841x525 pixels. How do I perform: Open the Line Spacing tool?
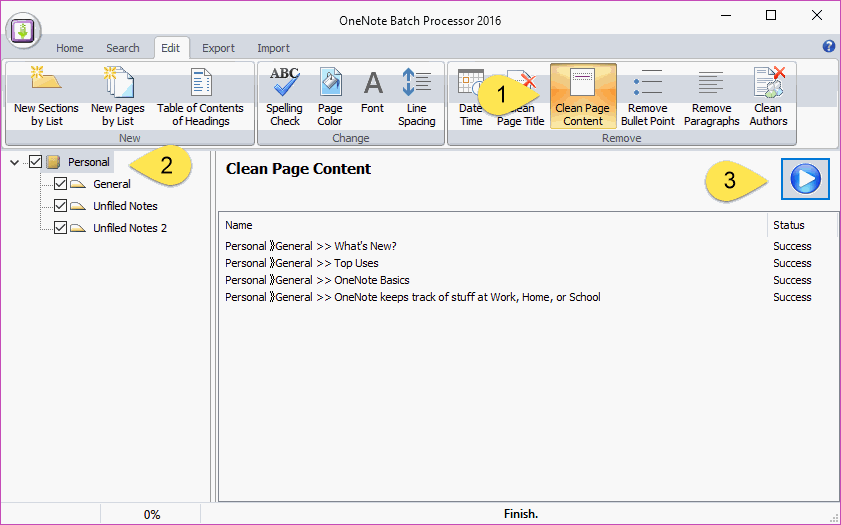[x=417, y=97]
